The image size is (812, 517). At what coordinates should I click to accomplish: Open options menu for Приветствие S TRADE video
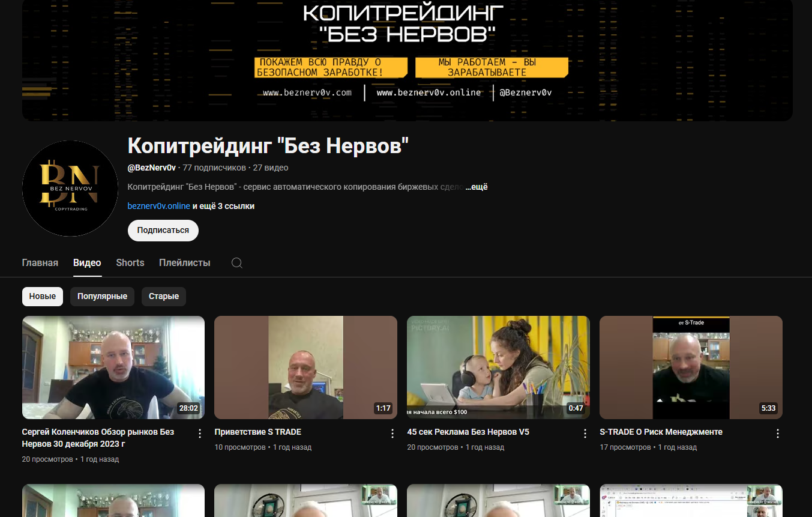(x=392, y=432)
